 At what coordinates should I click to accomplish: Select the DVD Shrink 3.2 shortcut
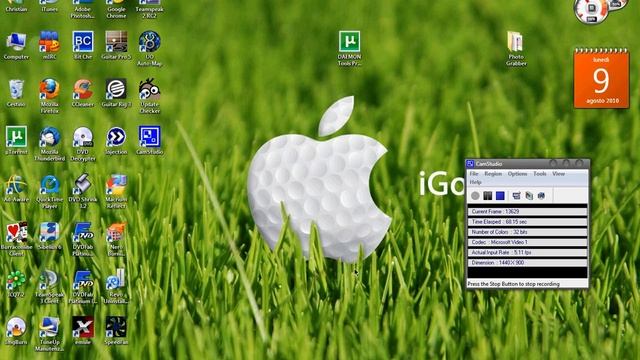[83, 191]
